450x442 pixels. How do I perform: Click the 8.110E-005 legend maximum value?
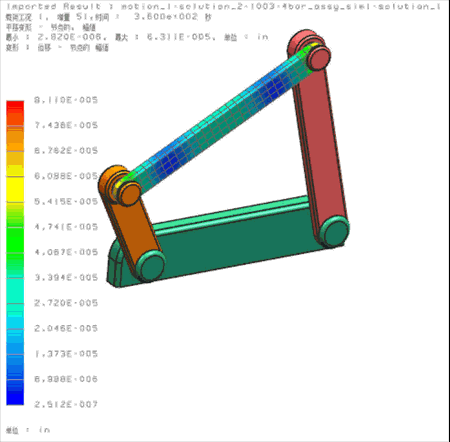pos(66,100)
